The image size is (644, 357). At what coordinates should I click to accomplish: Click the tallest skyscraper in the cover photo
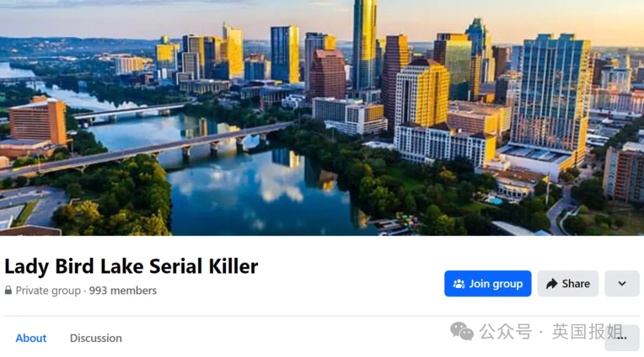(x=364, y=45)
